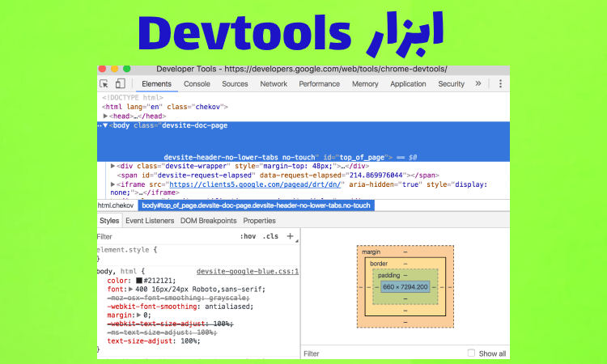
Task: Click the computed Filter input field
Action: point(384,353)
